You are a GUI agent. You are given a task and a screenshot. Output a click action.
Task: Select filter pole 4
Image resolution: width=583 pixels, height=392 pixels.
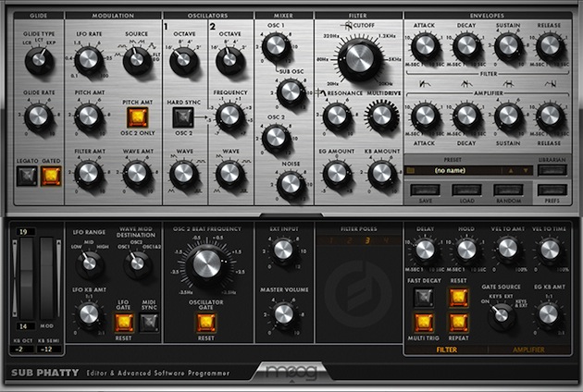coord(386,240)
